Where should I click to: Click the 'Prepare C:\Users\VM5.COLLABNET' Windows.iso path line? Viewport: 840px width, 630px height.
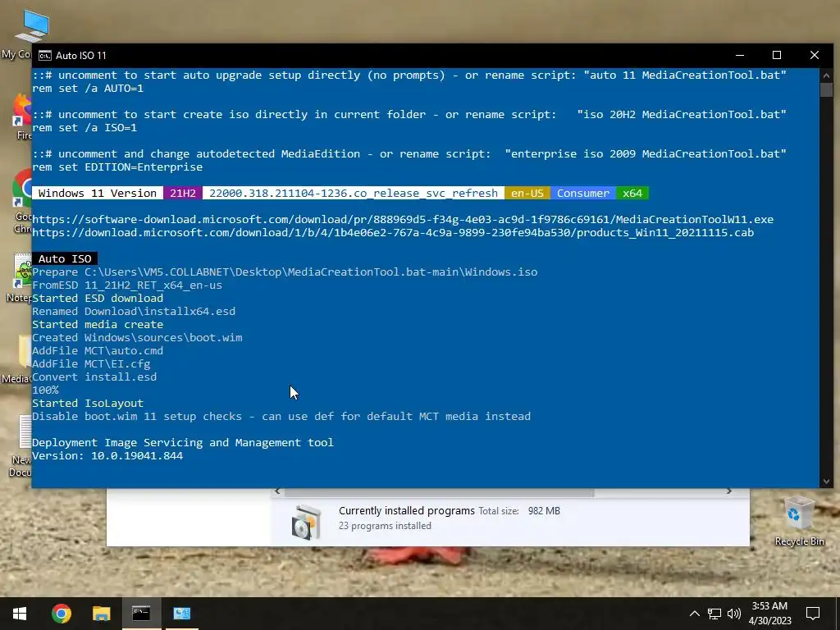(x=285, y=272)
